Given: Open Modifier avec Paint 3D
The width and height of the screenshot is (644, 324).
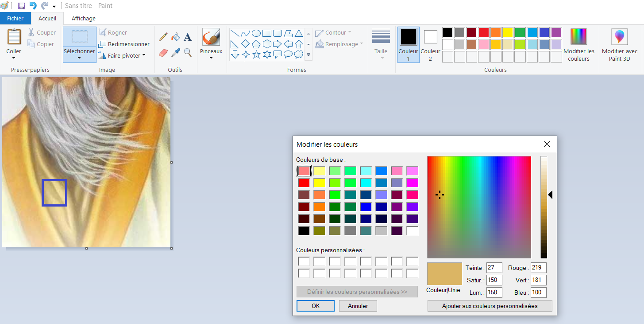Looking at the screenshot, I should point(619,45).
